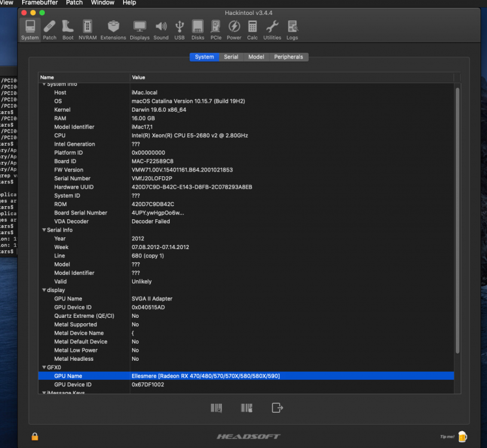Select the CPU row
Screen dimensions: 487x448
tap(246, 136)
